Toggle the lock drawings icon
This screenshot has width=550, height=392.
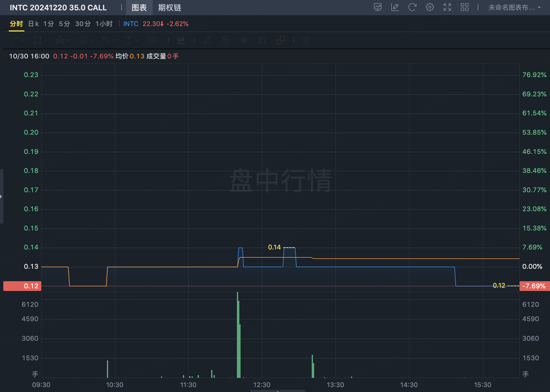point(225,40)
